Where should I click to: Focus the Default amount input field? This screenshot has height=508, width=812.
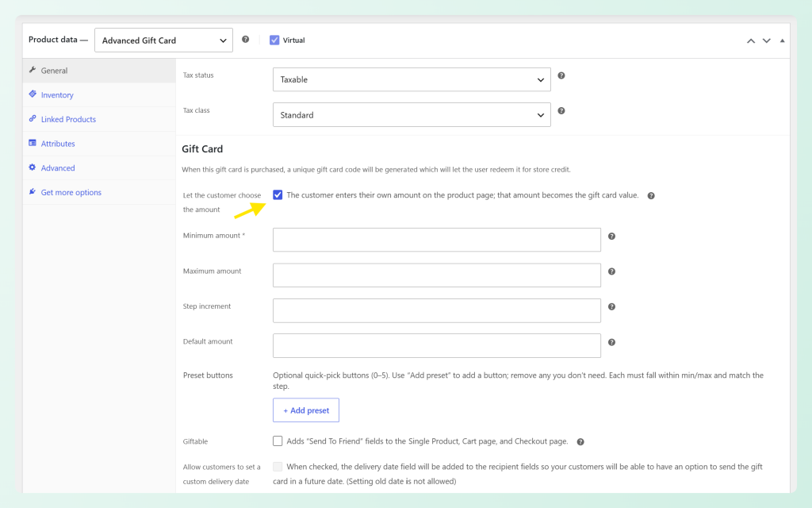(x=437, y=346)
